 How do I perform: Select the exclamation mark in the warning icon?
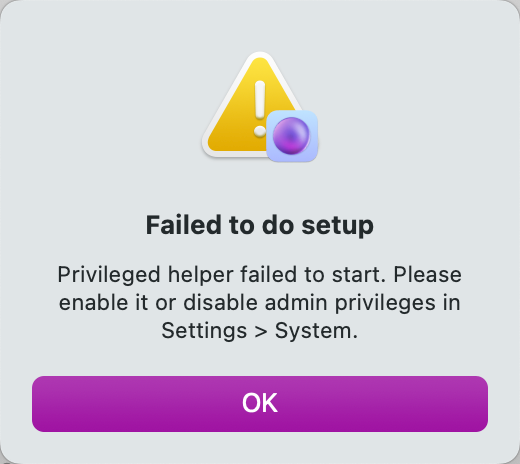[x=260, y=109]
